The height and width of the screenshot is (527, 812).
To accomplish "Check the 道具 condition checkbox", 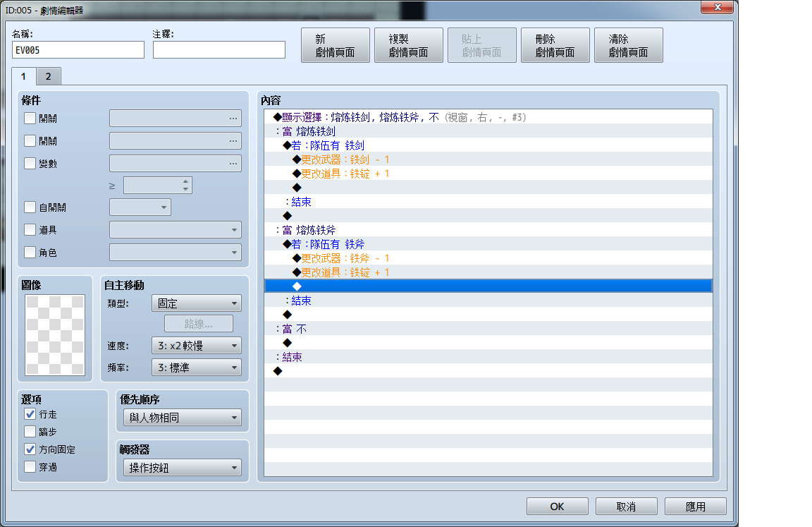I will [30, 229].
